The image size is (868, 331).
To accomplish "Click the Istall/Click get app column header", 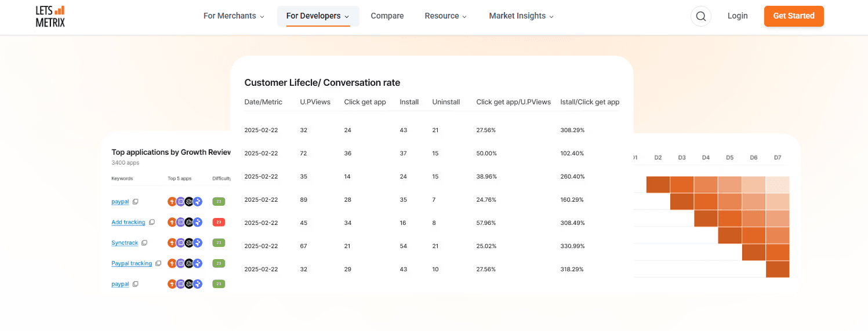I will [x=590, y=102].
